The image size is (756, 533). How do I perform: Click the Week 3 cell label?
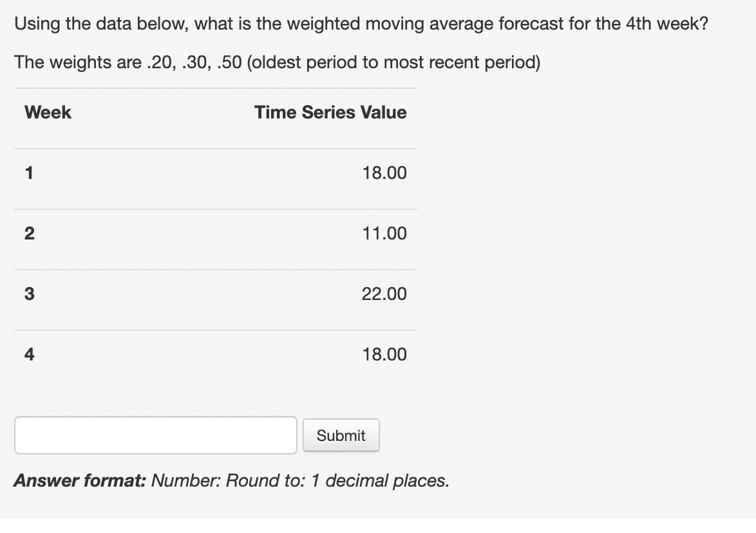pos(28,294)
